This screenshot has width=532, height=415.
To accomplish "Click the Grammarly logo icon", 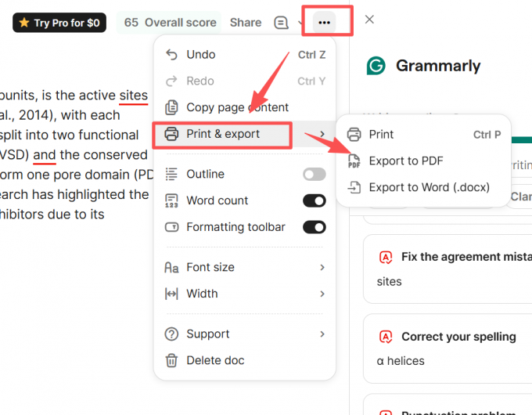I will 376,66.
